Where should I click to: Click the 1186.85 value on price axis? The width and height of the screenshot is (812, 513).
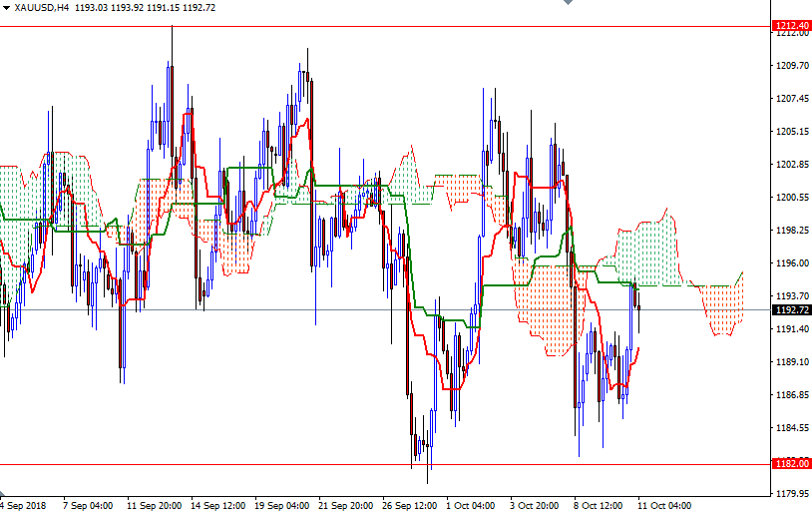click(791, 395)
